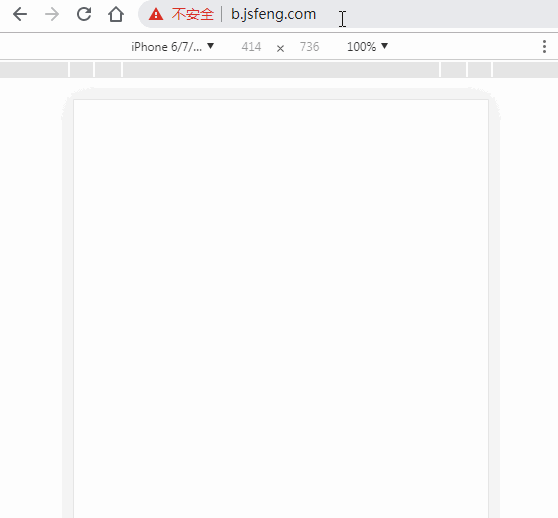Select the b.jsfeng.com URL text
Screen dimensions: 558x518
click(273, 14)
